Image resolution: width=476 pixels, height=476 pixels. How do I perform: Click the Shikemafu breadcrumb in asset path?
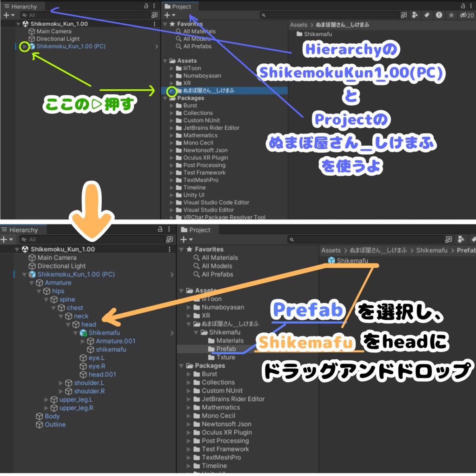point(432,250)
